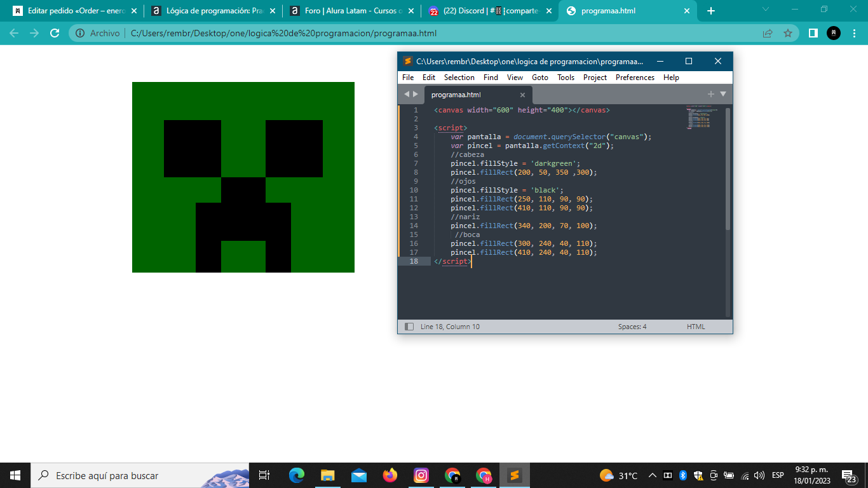Click line number 8 in gutter
The width and height of the screenshot is (868, 488).
(x=416, y=172)
